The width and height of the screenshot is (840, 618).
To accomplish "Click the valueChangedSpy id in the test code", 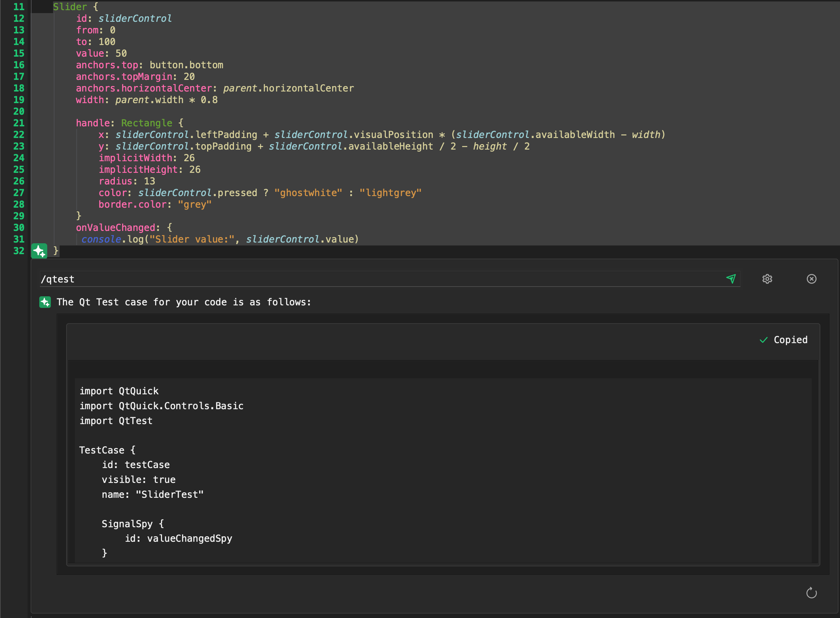I will click(x=189, y=538).
